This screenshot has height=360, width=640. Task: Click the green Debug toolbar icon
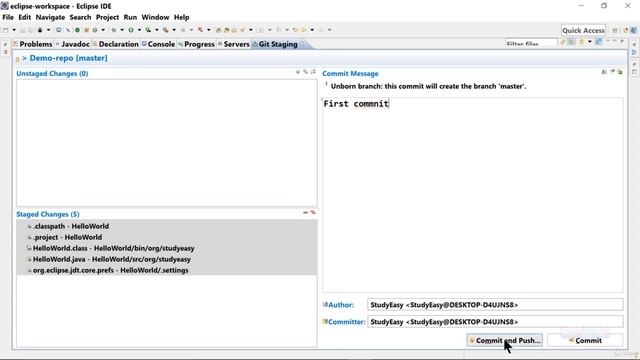coord(114,30)
